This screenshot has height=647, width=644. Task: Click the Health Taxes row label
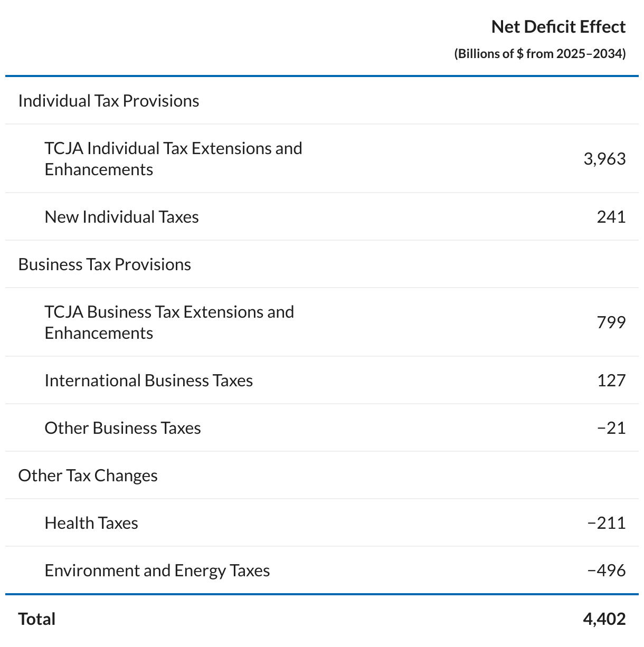(91, 523)
